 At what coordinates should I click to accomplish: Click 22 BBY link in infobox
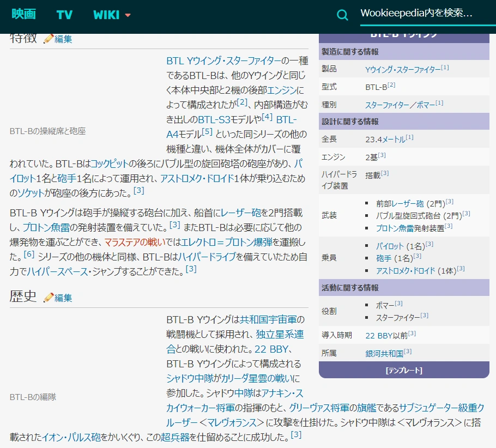[377, 335]
